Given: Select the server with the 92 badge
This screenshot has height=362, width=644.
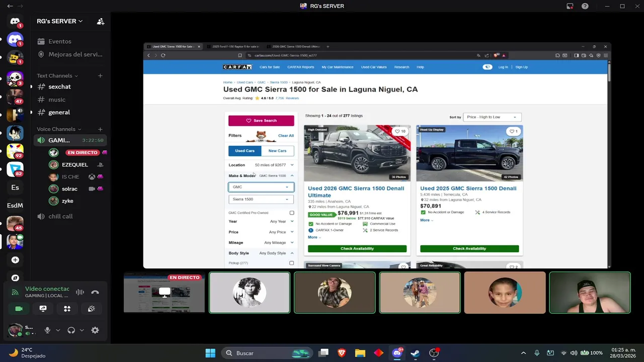Looking at the screenshot, I should pos(15,151).
